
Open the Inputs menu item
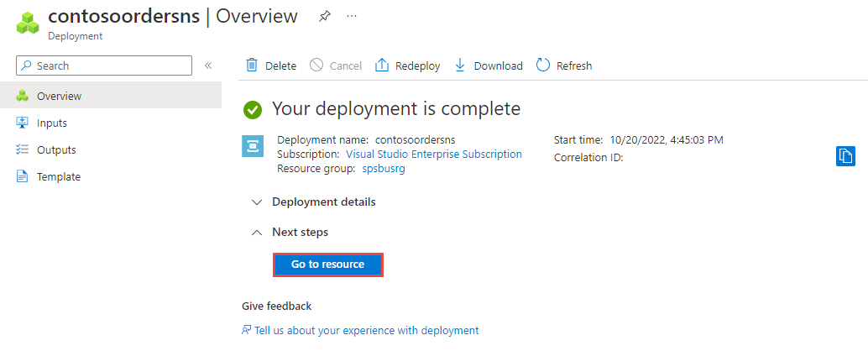[51, 123]
